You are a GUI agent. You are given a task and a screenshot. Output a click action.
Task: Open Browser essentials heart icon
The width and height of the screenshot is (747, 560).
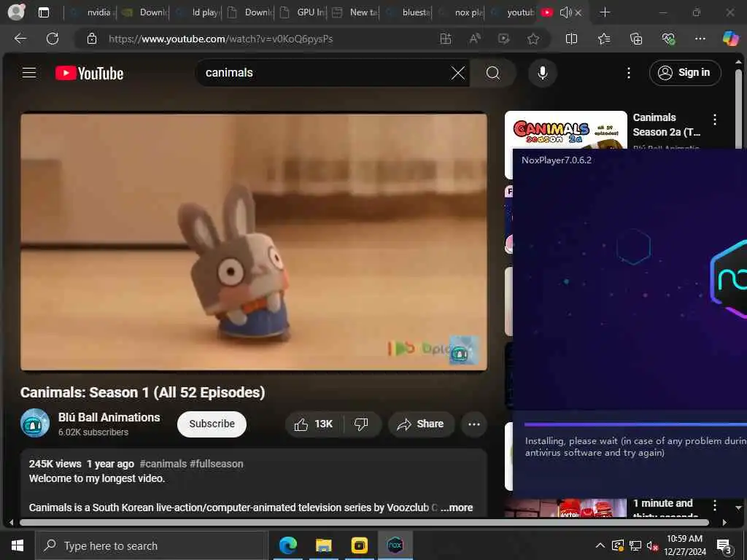point(668,39)
